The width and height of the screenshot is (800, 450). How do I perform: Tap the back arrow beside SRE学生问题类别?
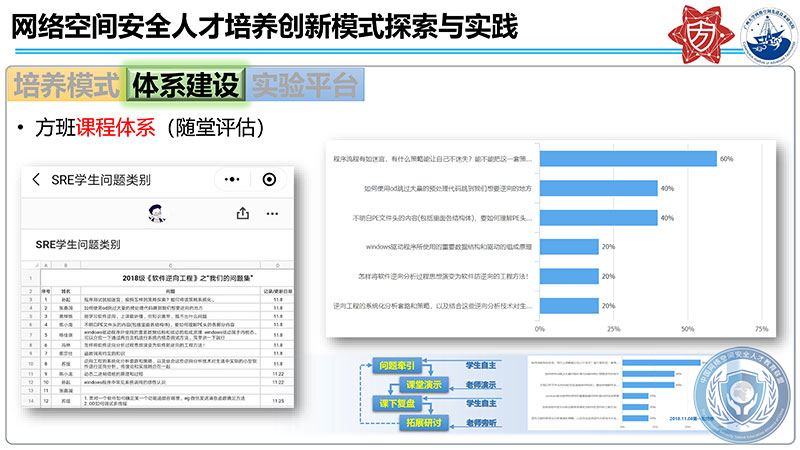[36, 180]
